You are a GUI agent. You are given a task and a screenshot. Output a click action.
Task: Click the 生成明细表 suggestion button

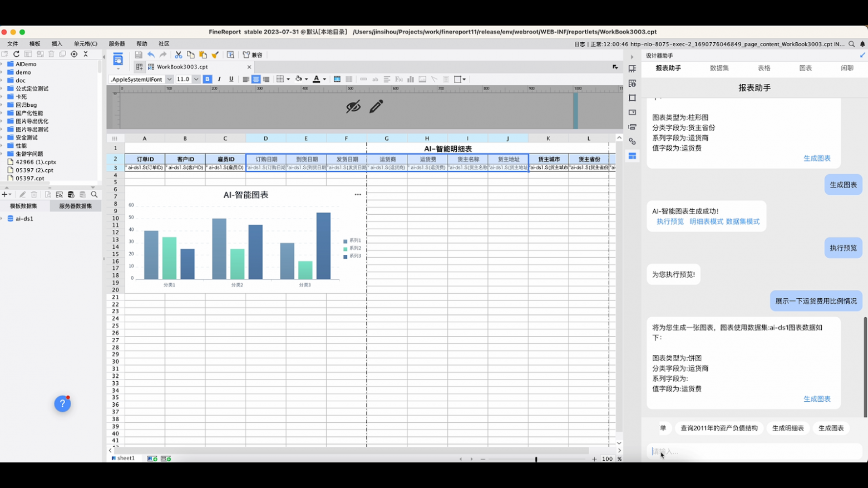pos(788,428)
